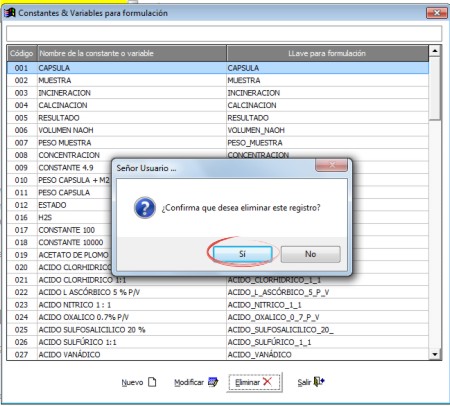Click the blue question mark icon
Screen dimensions: 450x406
click(x=145, y=208)
